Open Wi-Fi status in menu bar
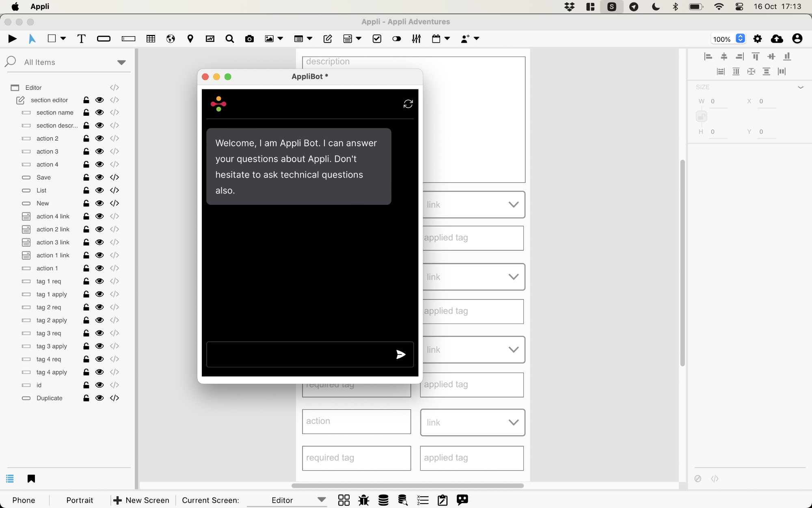Screen dimensions: 812x508 coord(719,7)
